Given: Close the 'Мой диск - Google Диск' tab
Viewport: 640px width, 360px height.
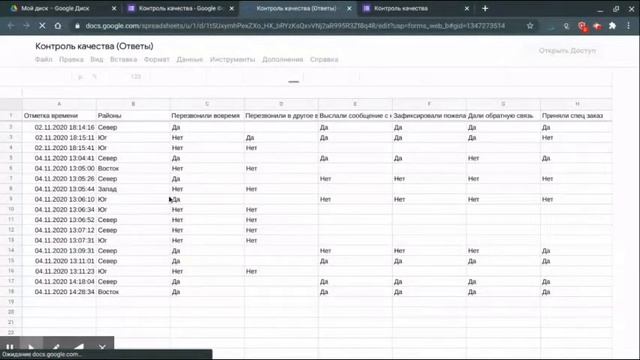Looking at the screenshot, I should [114, 8].
